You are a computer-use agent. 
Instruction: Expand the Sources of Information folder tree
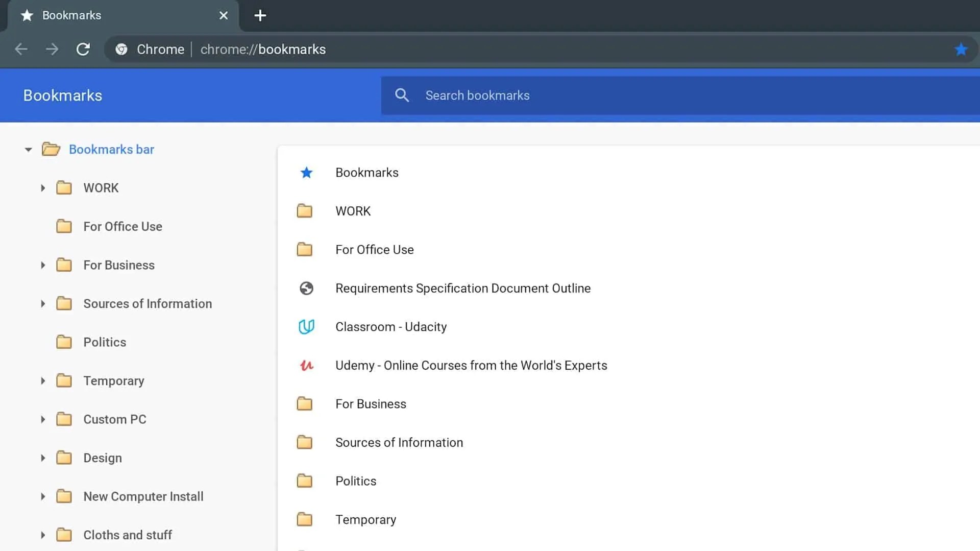[42, 303]
